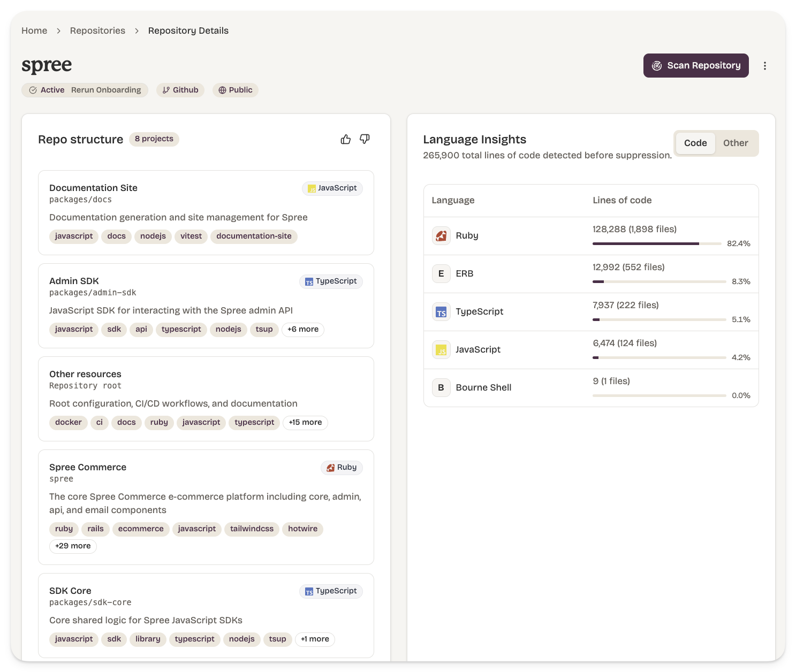This screenshot has width=796, height=672.
Task: Click Ruby badge on Spree Commerce card
Action: [x=342, y=468]
